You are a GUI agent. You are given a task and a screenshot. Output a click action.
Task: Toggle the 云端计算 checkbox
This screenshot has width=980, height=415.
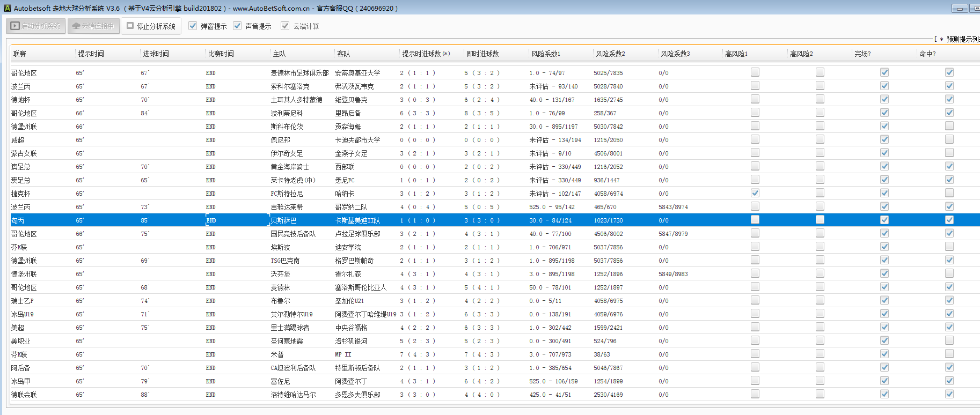coord(285,26)
